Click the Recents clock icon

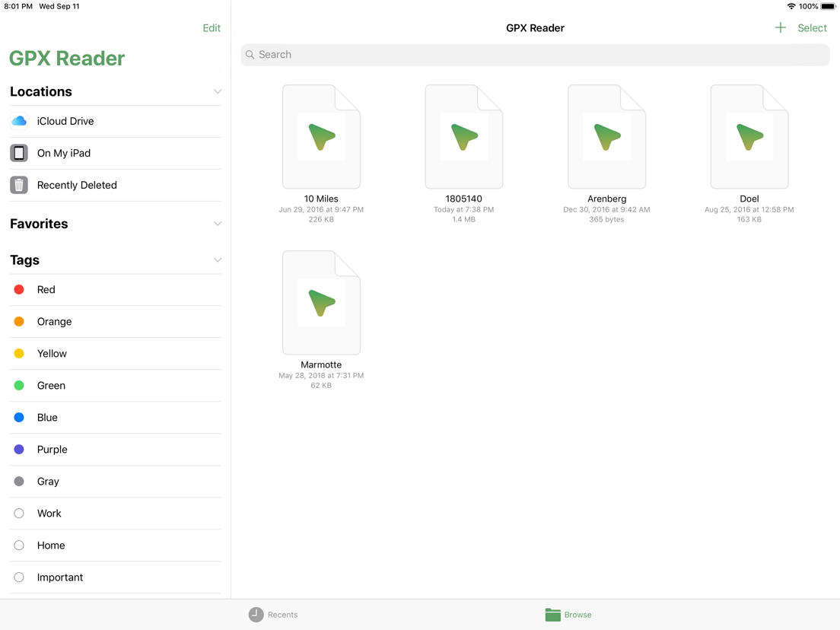tap(256, 615)
